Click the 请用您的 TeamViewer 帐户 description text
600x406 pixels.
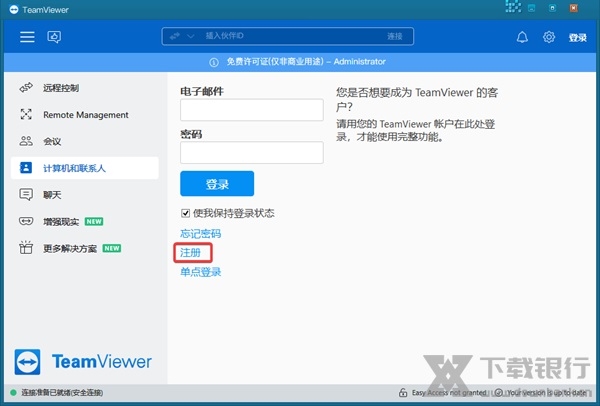(x=416, y=130)
